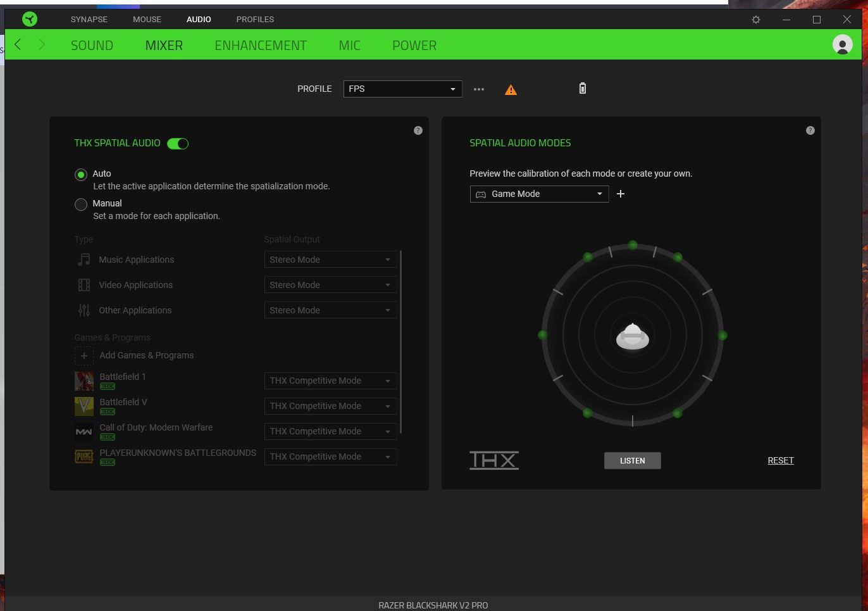868x611 pixels.
Task: Click the LISTEN button
Action: point(633,460)
